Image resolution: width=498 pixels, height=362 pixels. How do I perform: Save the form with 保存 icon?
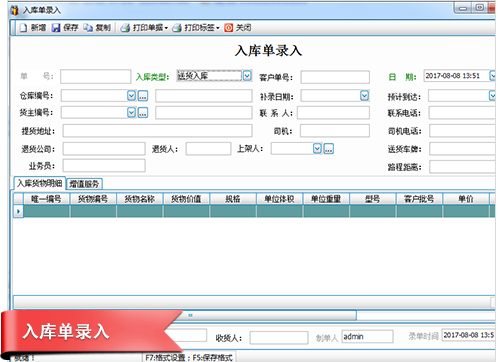point(55,28)
